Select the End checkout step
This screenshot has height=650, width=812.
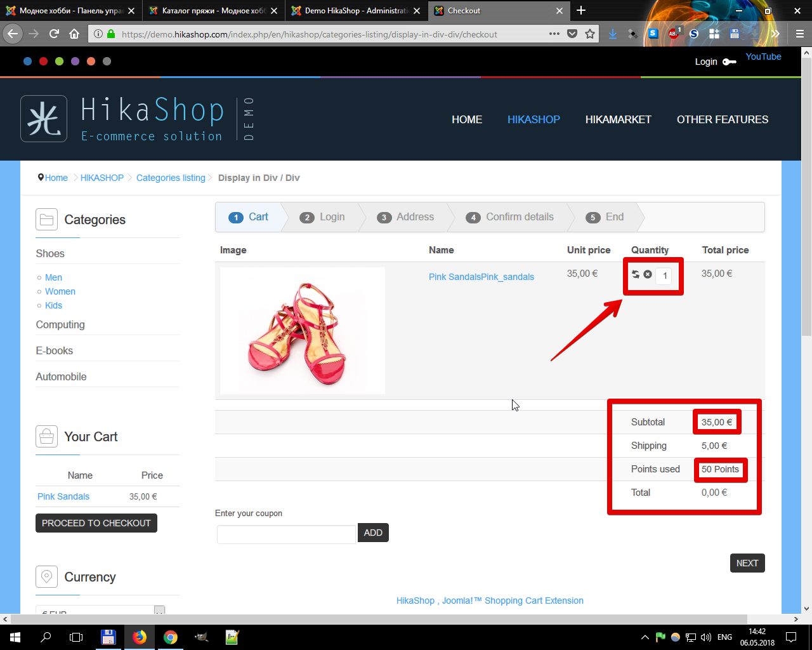[605, 217]
